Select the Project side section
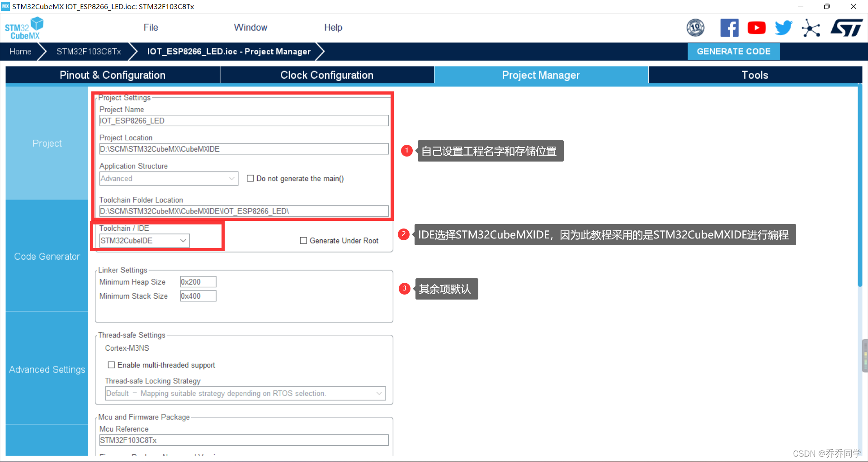This screenshot has height=462, width=868. pos(47,143)
